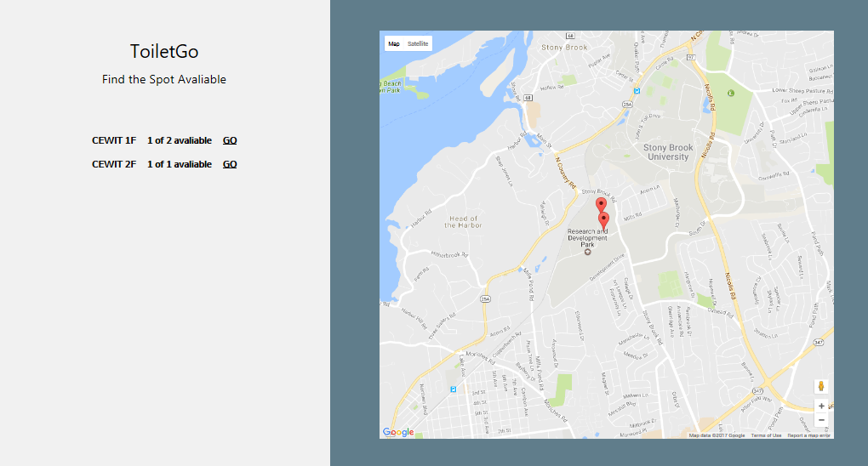This screenshot has height=466, width=868.
Task: Click GO link for CEWIT 1F
Action: click(230, 140)
